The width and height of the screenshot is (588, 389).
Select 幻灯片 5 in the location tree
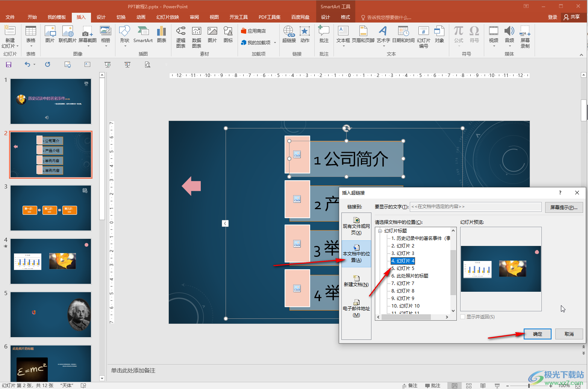click(x=403, y=268)
